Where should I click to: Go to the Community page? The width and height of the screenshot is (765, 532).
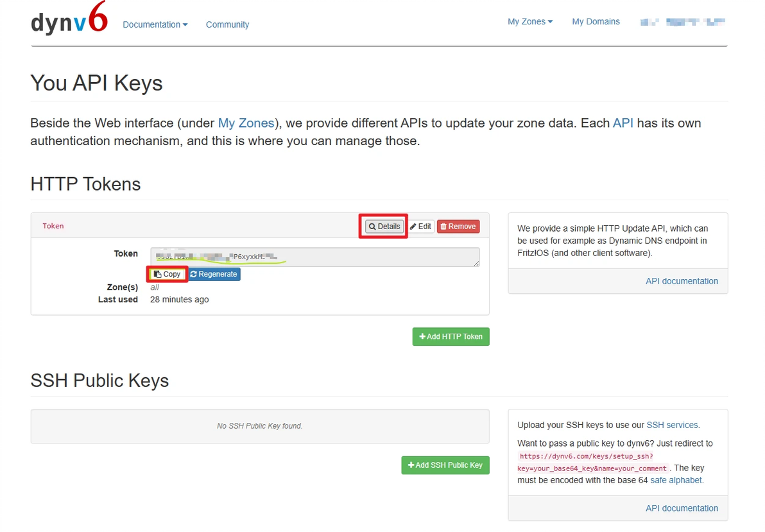pos(227,24)
